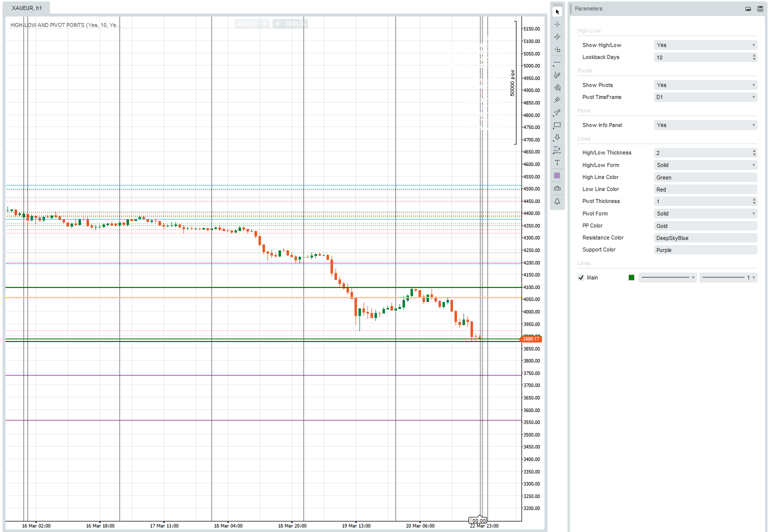
Task: Click the green Main line color swatch
Action: click(631, 277)
